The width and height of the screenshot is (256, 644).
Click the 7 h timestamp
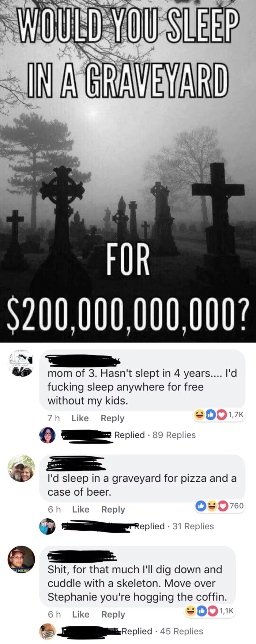[53, 418]
